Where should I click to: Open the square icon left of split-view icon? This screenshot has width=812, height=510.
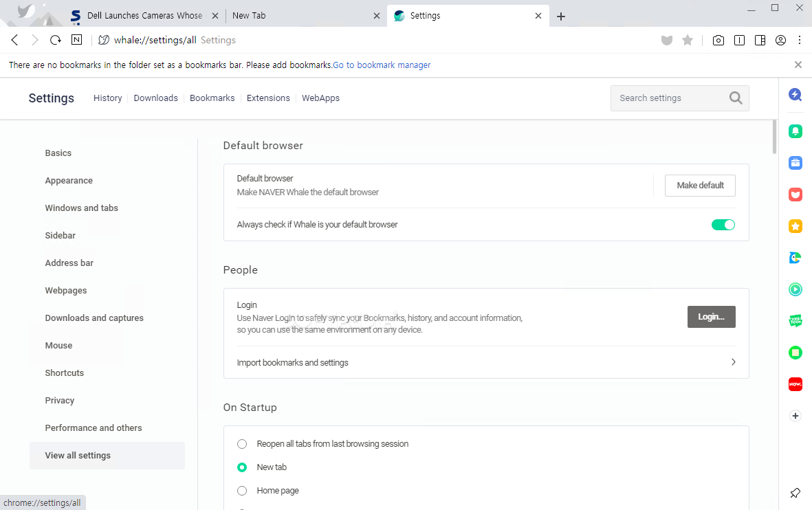[x=740, y=41]
